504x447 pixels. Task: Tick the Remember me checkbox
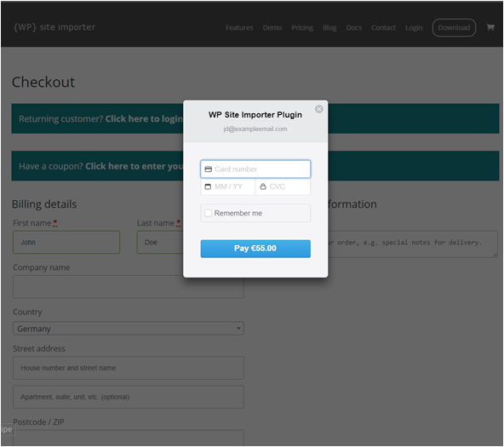pyautogui.click(x=208, y=213)
